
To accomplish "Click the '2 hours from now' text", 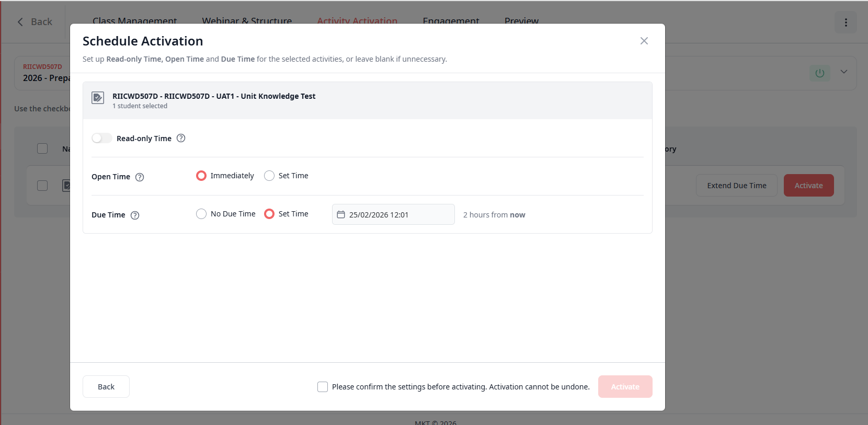I will click(494, 215).
